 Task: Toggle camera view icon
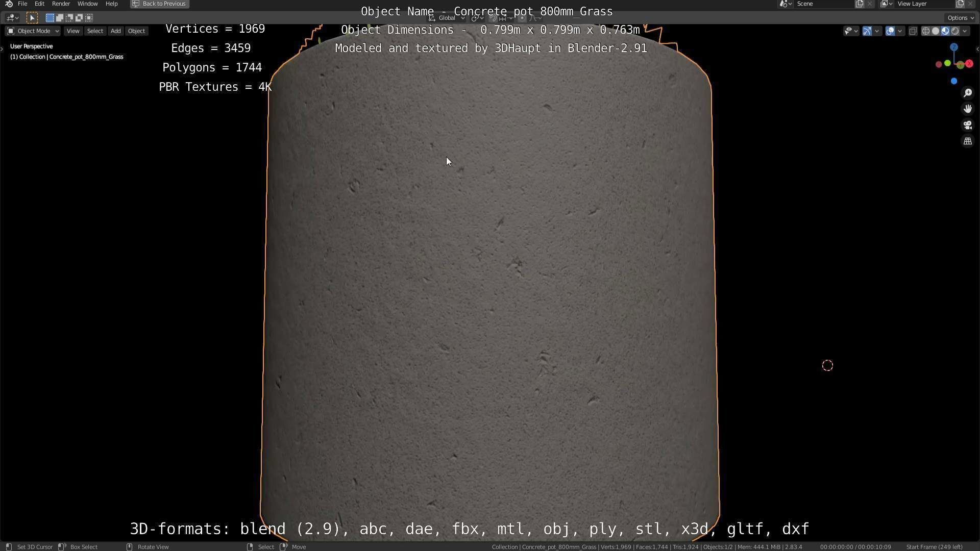967,125
